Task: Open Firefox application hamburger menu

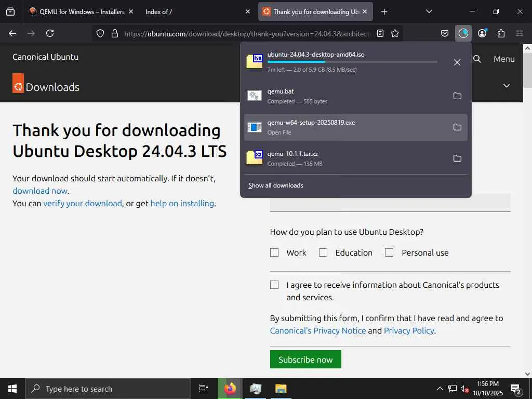Action: tap(520, 33)
